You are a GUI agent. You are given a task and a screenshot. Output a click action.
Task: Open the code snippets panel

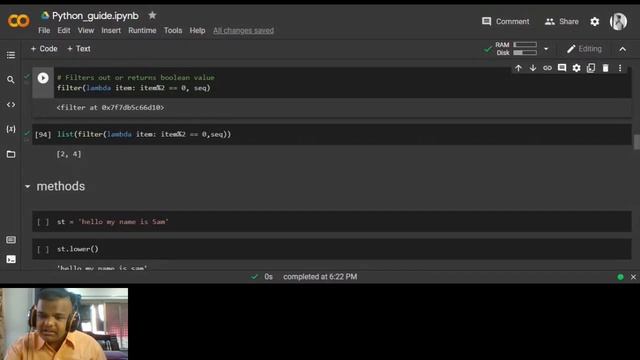(11, 104)
